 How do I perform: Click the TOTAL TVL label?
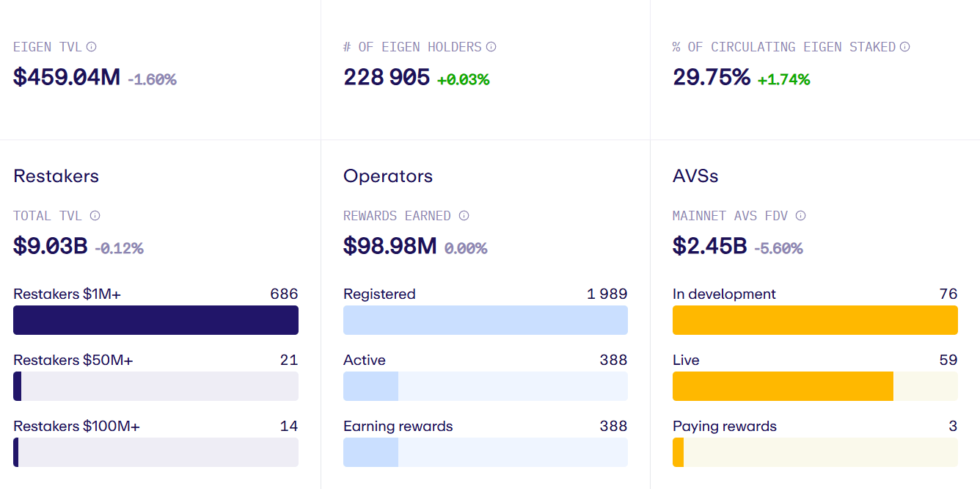coord(48,216)
